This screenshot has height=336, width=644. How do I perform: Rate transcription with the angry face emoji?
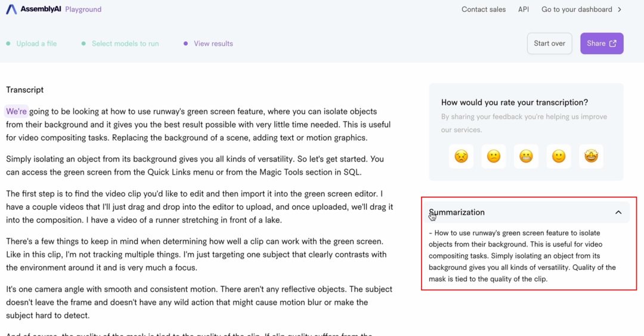tap(461, 156)
